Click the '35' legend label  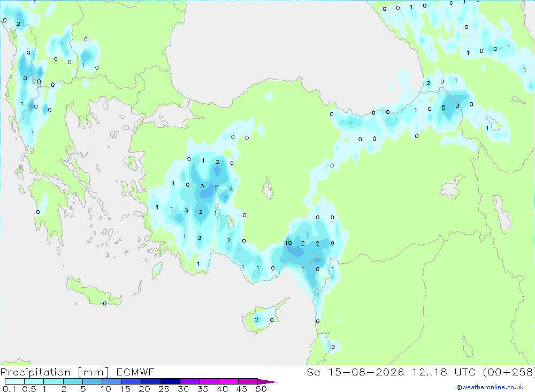tap(203, 389)
